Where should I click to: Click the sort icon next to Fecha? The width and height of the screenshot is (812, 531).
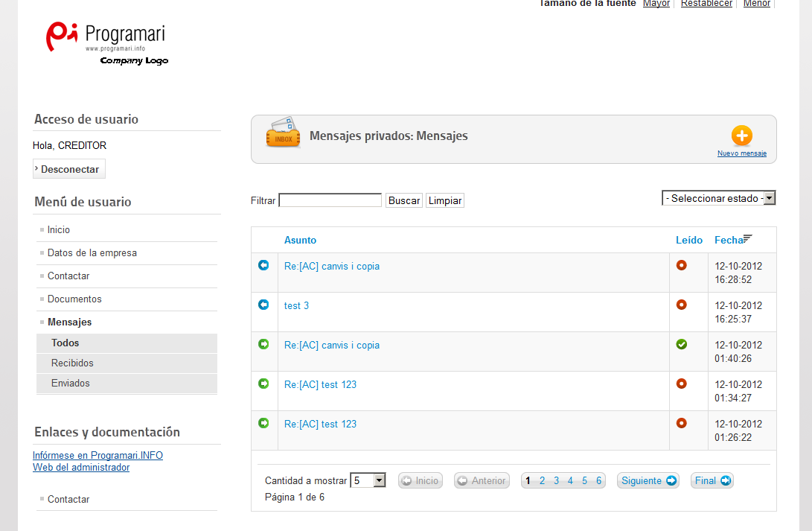(x=747, y=238)
